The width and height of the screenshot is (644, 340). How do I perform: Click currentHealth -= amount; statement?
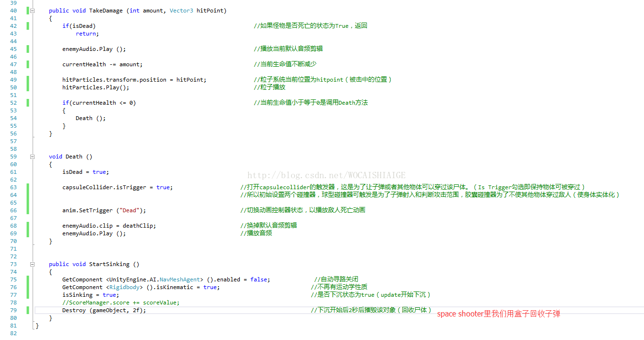[103, 64]
